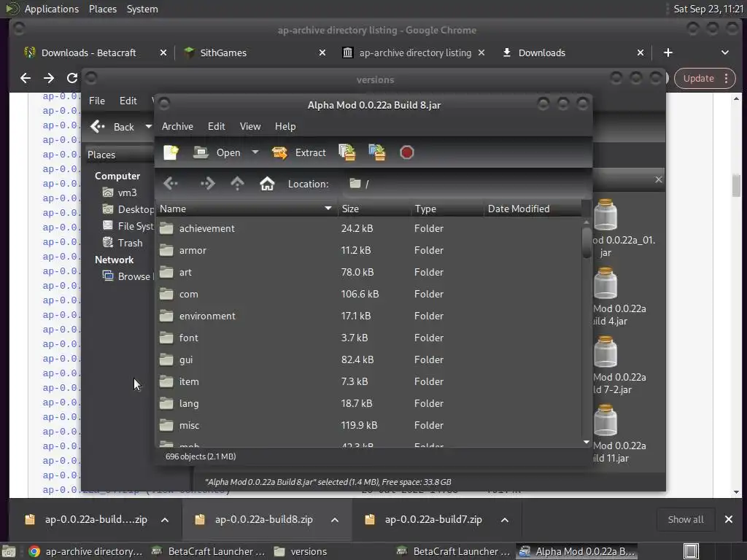The image size is (747, 560).
Task: Close the Chrome downloads bar
Action: pos(729,519)
